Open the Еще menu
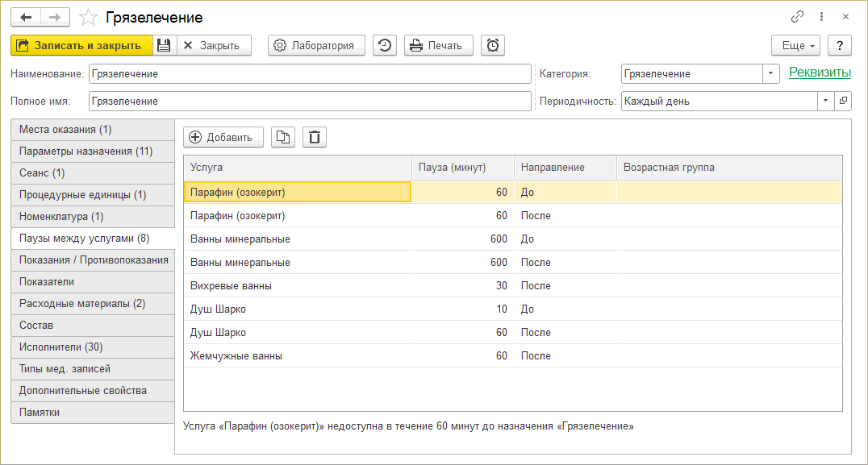The image size is (868, 465). click(x=795, y=45)
